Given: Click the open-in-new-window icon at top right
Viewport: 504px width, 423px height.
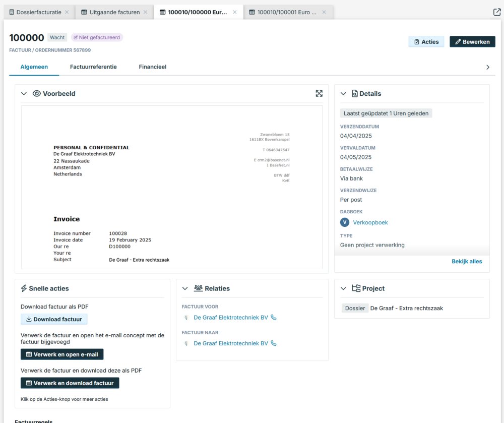Looking at the screenshot, I should tap(497, 12).
